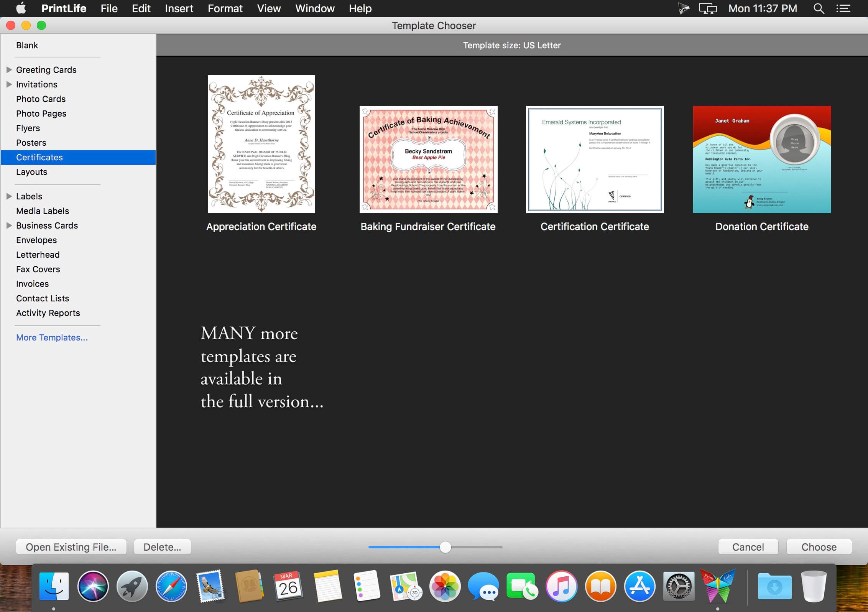
Task: Select the Appreciation Certificate template thumbnail
Action: point(261,144)
